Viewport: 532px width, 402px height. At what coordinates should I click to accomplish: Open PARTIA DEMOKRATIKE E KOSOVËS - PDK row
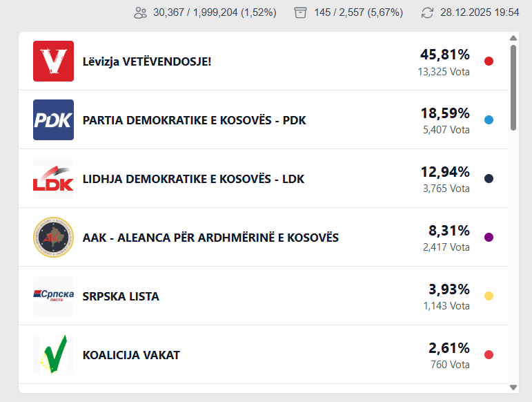coord(194,120)
